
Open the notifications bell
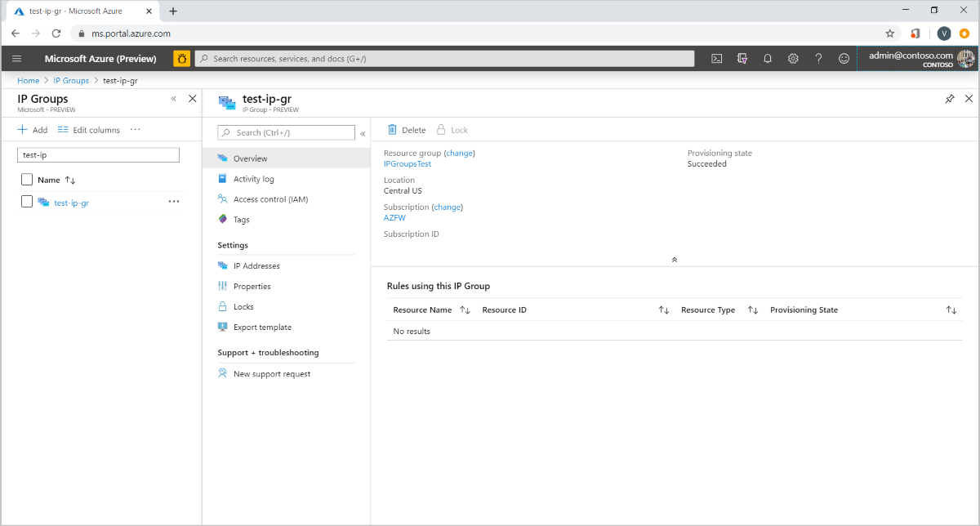coord(768,59)
